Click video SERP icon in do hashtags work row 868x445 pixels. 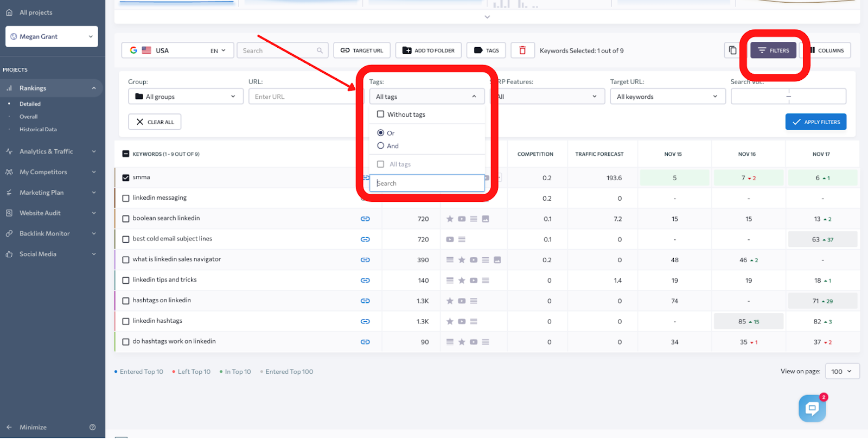[474, 342]
